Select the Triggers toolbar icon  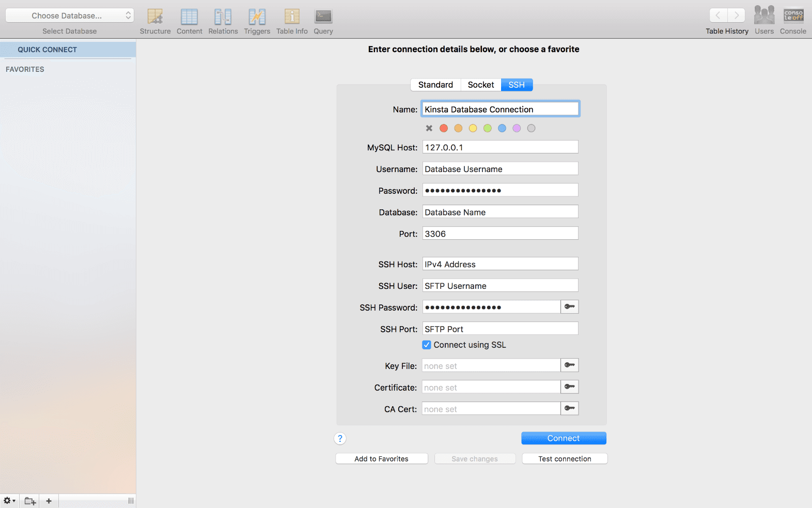[257, 17]
